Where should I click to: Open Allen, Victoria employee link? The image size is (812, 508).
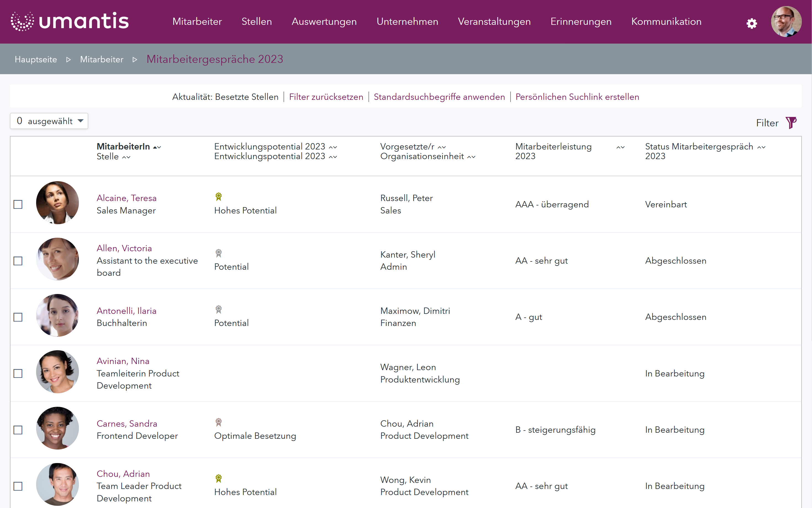pos(124,248)
